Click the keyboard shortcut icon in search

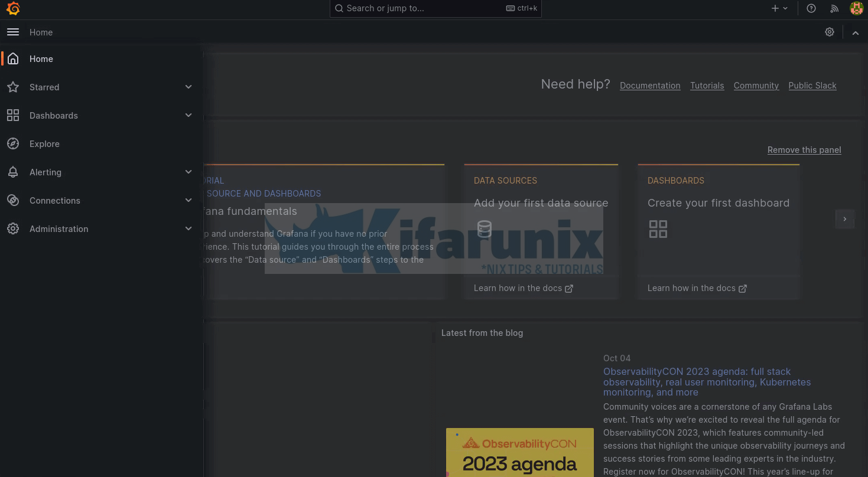pyautogui.click(x=511, y=8)
